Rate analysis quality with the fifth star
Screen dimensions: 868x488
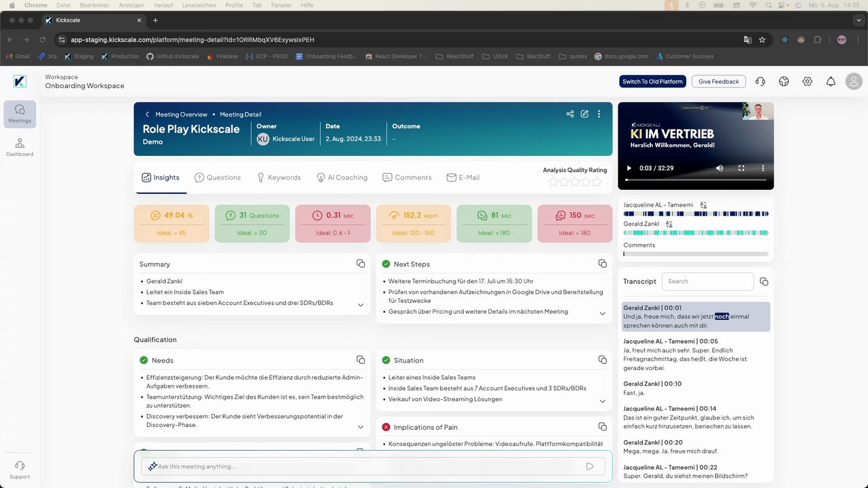point(597,182)
